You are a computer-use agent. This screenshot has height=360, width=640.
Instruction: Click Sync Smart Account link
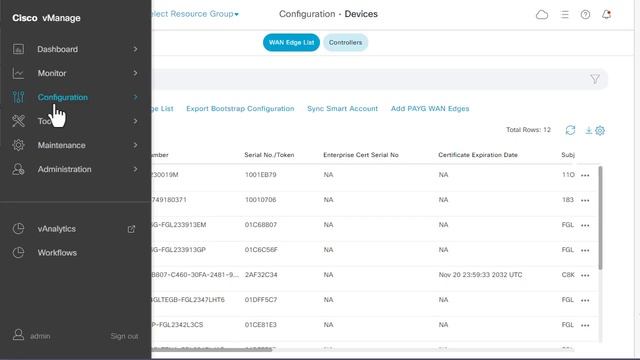(x=342, y=109)
